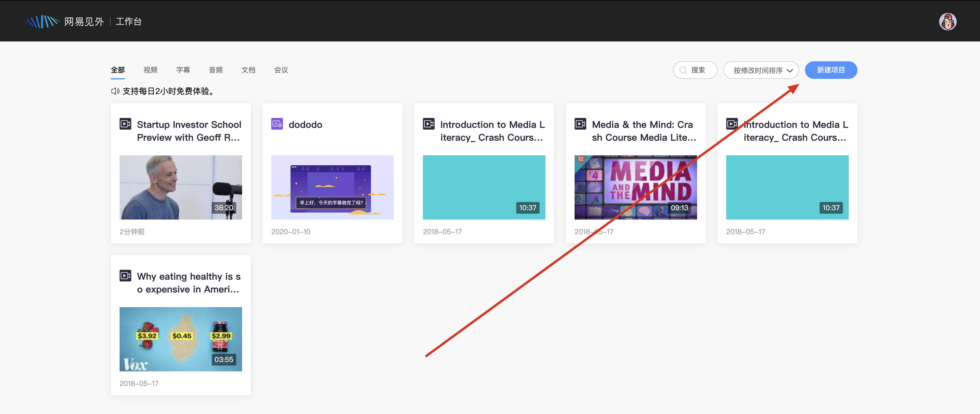
Task: Expand the sort by modified time dropdown
Action: coord(758,70)
